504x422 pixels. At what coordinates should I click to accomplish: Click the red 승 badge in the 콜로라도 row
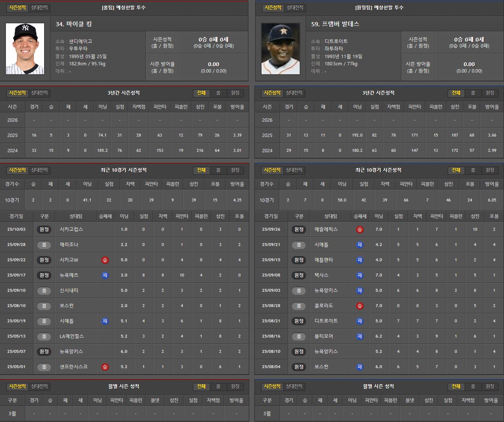click(360, 306)
